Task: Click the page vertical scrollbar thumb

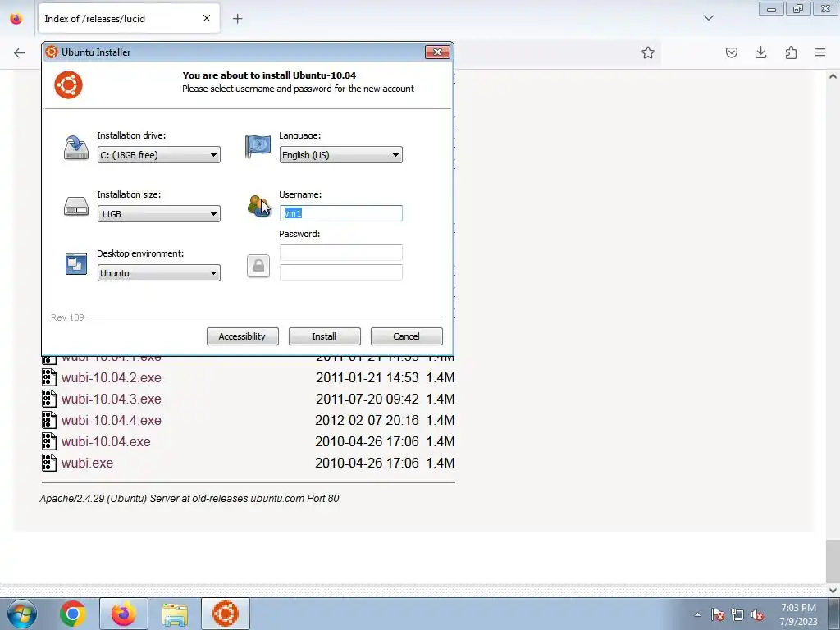Action: coord(833,561)
